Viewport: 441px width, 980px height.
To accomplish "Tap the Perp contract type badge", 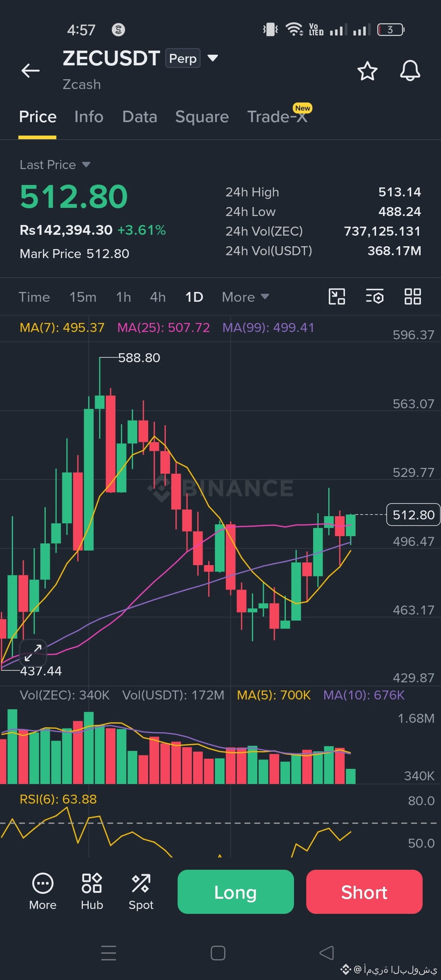I will (x=183, y=58).
